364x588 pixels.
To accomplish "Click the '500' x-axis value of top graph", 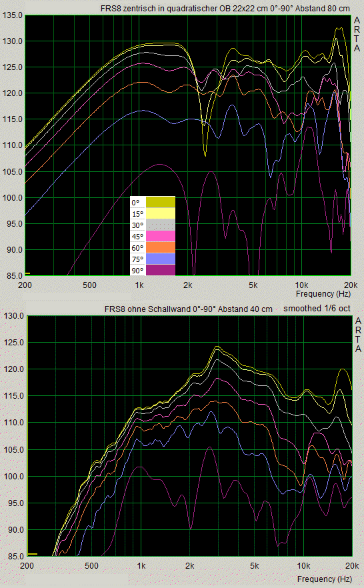I will [x=89, y=285].
